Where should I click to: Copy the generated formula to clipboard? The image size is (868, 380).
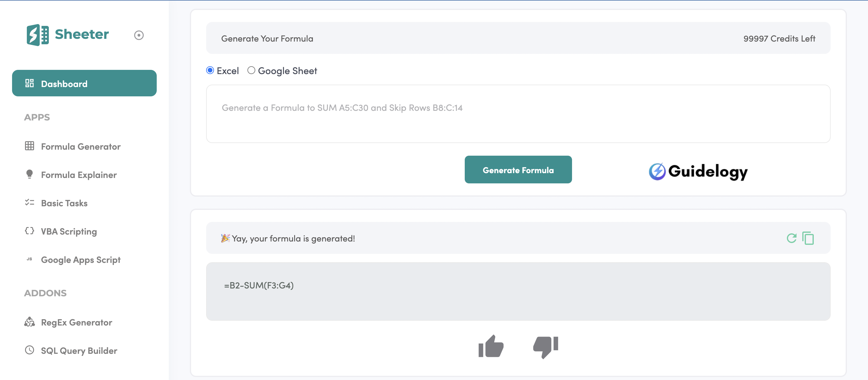[x=808, y=238]
